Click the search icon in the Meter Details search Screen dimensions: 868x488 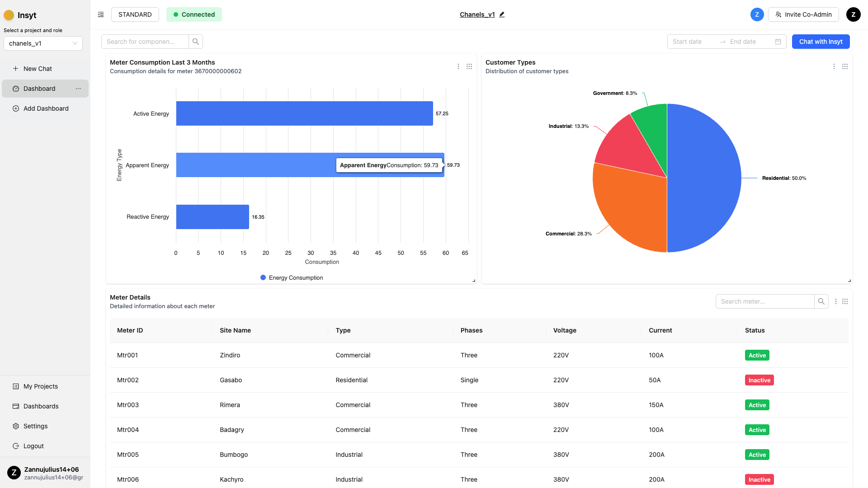tap(821, 301)
